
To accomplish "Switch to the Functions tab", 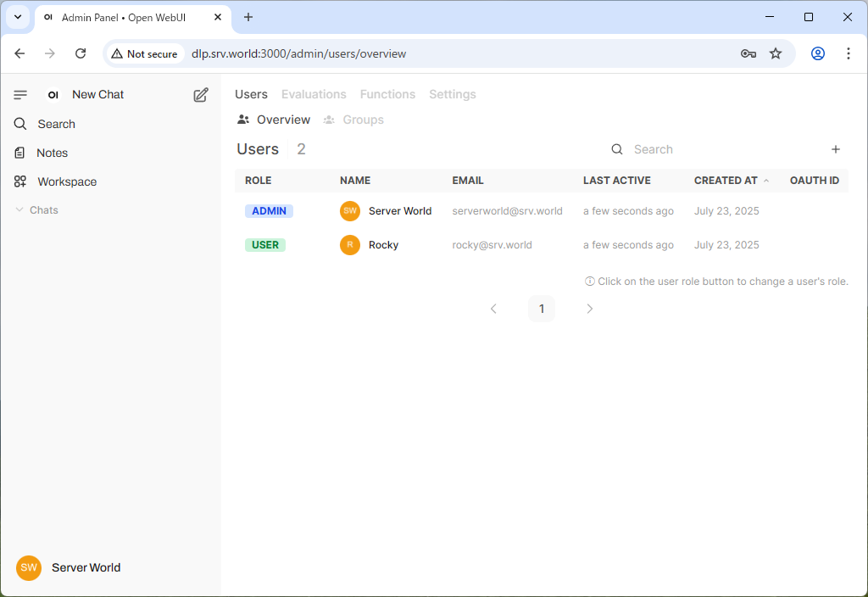I will [x=387, y=94].
